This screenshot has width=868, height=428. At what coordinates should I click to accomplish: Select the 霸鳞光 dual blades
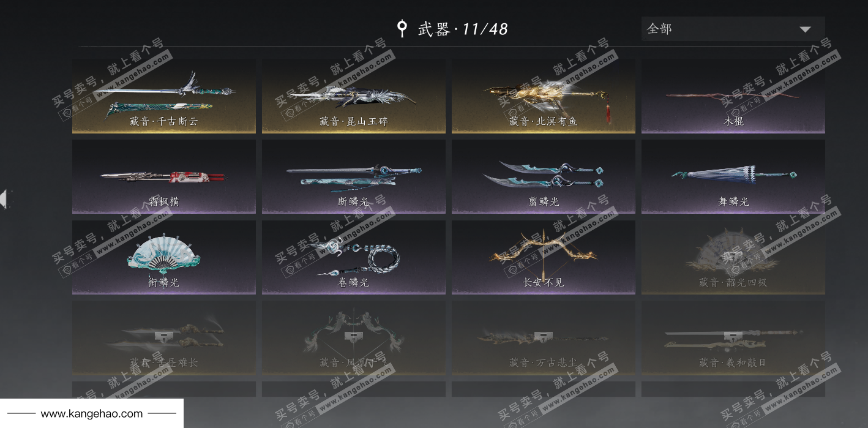[x=544, y=177]
